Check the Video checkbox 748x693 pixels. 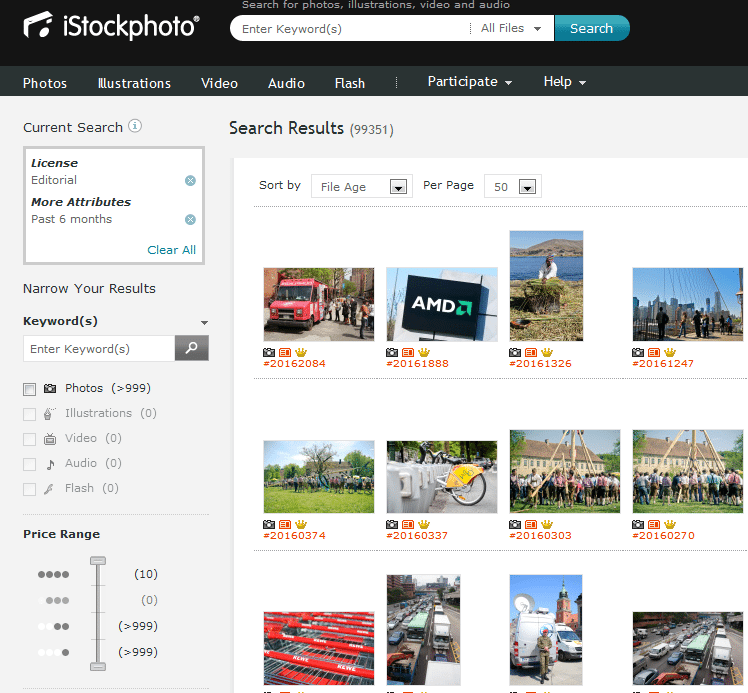click(x=30, y=439)
